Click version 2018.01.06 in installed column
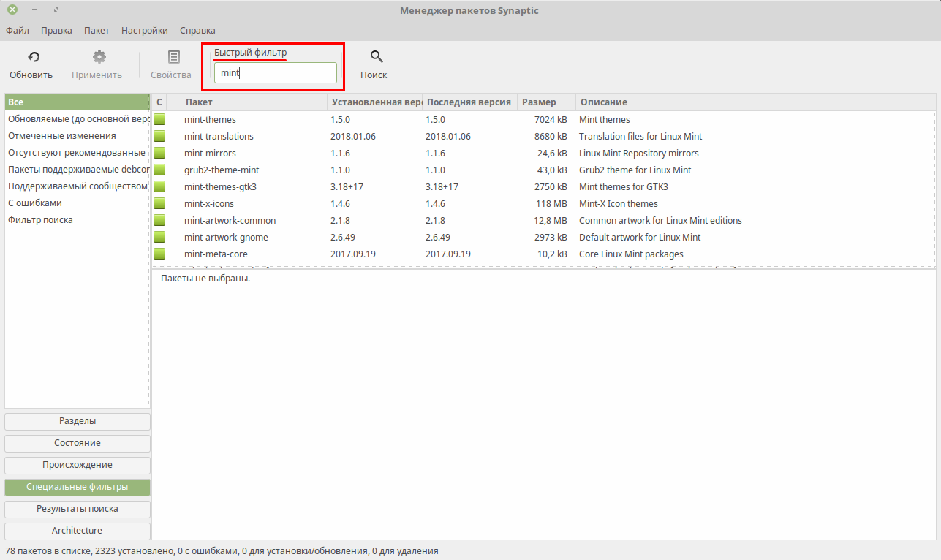Image resolution: width=941 pixels, height=560 pixels. tap(353, 136)
